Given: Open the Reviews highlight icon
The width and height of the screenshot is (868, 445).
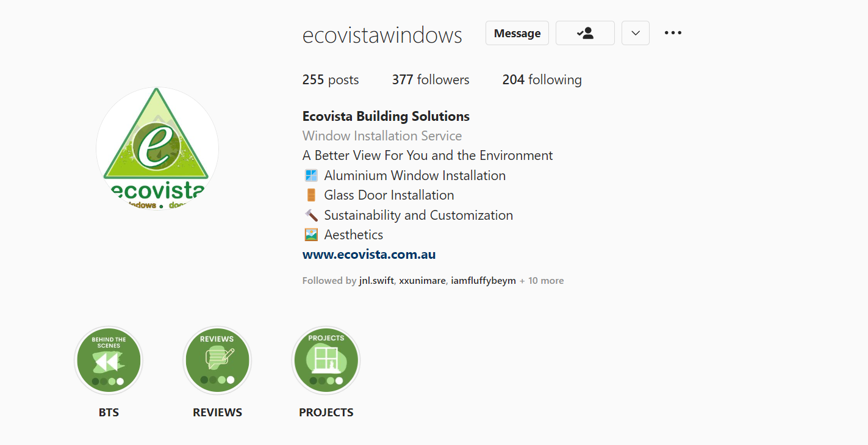Looking at the screenshot, I should click(x=217, y=360).
